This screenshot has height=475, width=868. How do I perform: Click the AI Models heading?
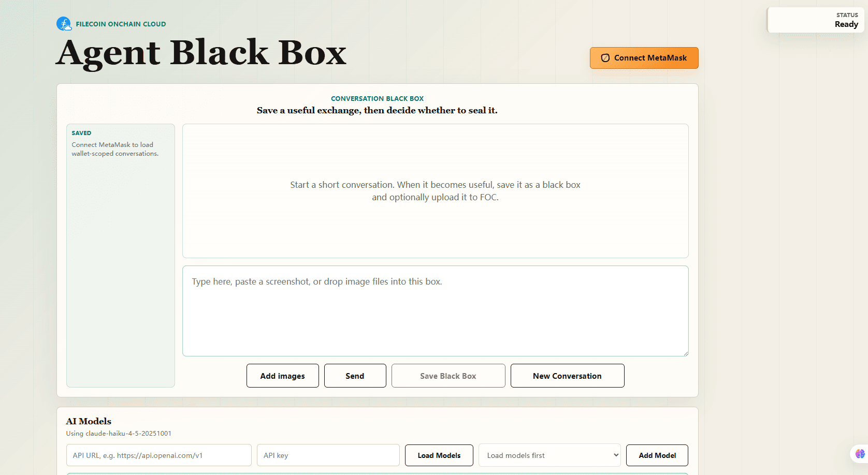coord(89,421)
